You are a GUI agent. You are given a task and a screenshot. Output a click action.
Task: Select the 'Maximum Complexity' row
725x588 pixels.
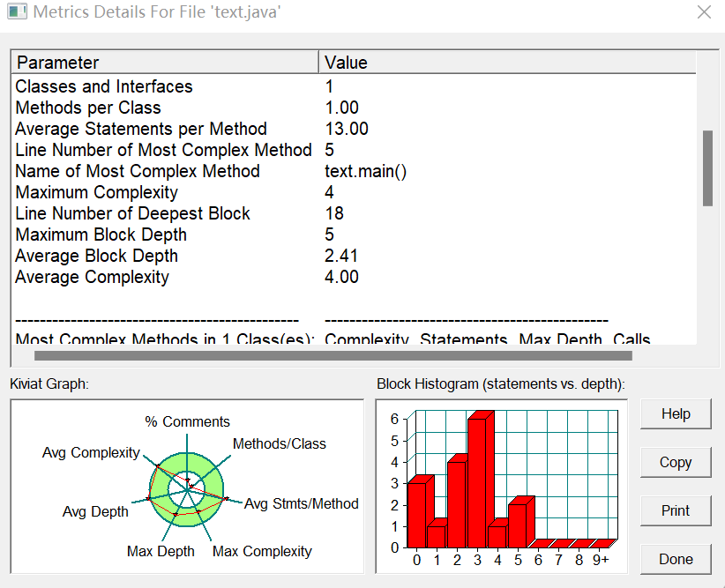(354, 192)
